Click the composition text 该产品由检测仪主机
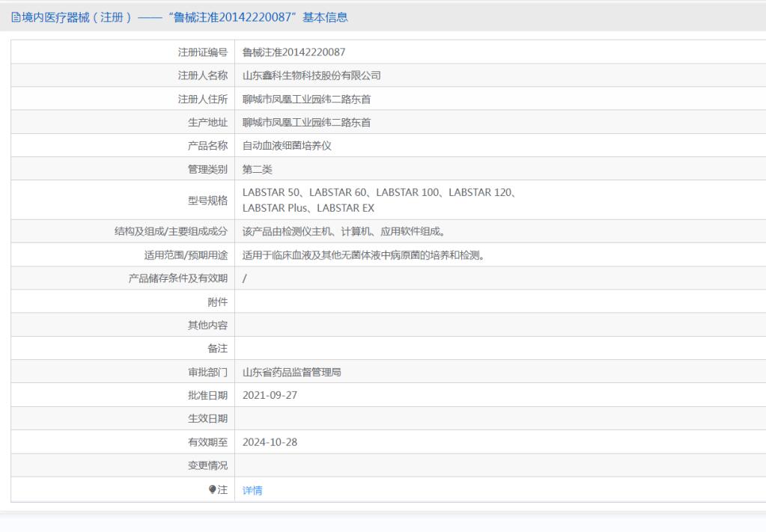Image resolution: width=766 pixels, height=532 pixels. (344, 231)
